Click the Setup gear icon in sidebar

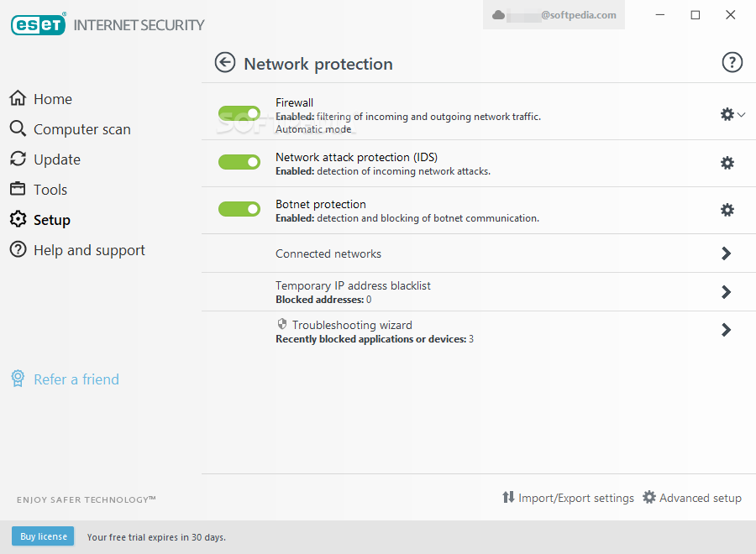click(18, 219)
